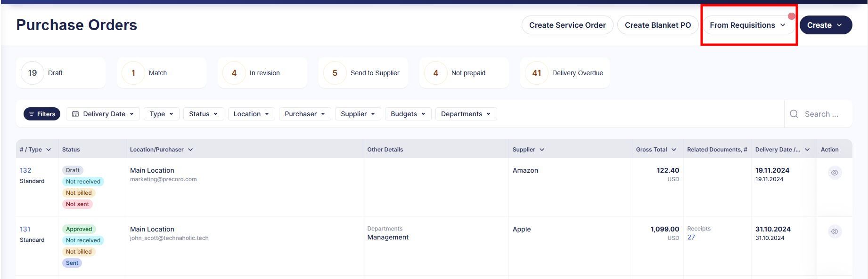Select the Delivery Overdue 41 counter

click(x=565, y=73)
